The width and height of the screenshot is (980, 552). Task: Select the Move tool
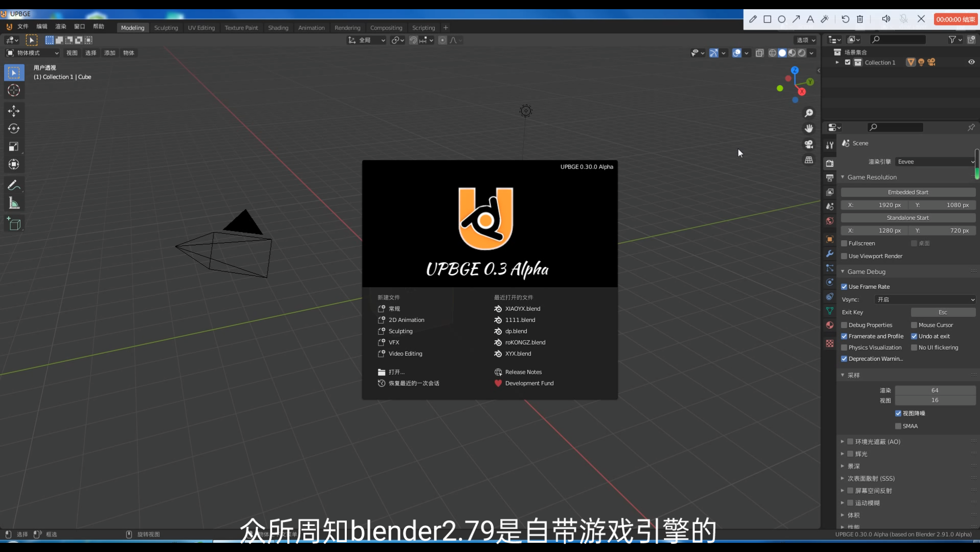click(x=14, y=110)
